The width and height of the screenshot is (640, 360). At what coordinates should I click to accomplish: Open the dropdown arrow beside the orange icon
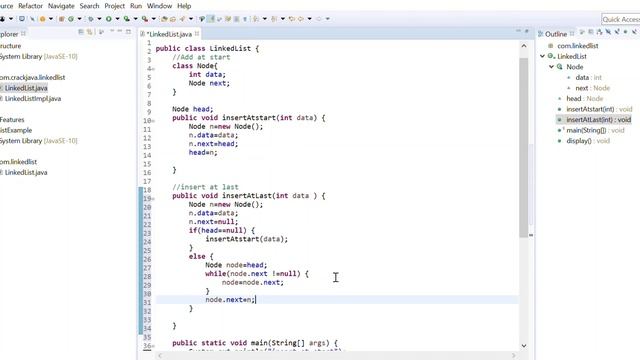(51, 19)
